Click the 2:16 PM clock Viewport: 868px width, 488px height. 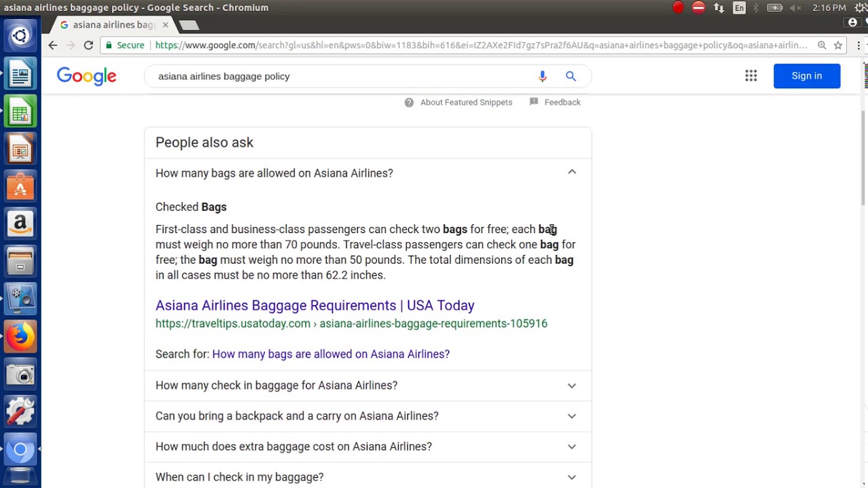[x=829, y=7]
